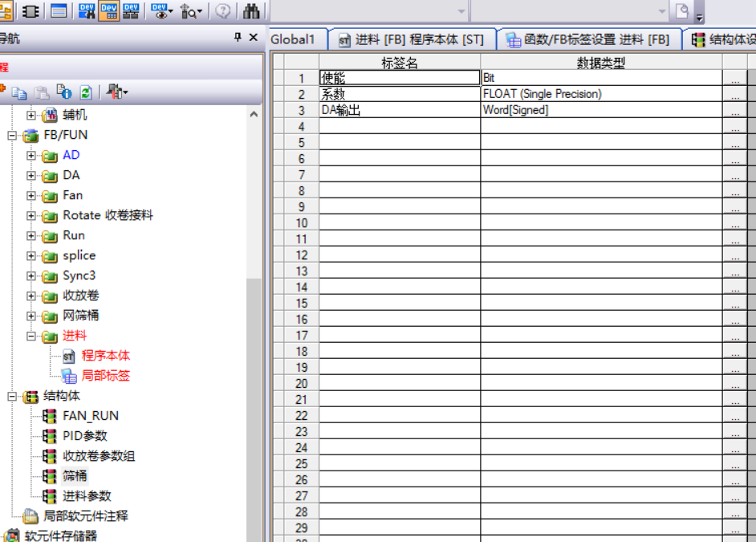This screenshot has height=542, width=756.
Task: Click the help question mark toolbar icon
Action: click(x=222, y=10)
